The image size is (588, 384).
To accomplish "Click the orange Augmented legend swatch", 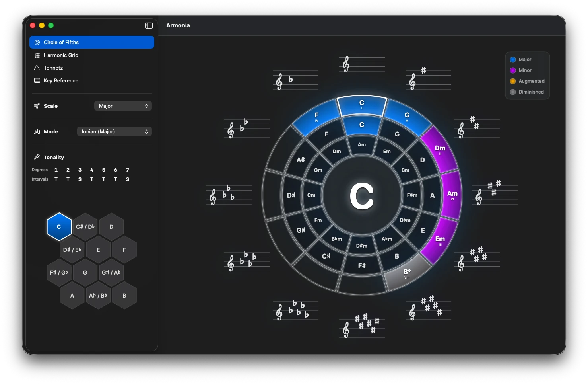I will tap(513, 81).
